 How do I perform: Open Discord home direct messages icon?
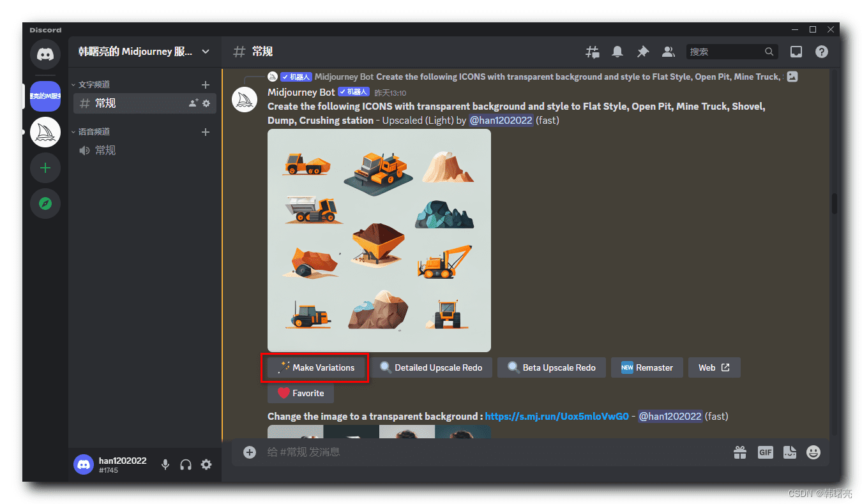tap(45, 54)
